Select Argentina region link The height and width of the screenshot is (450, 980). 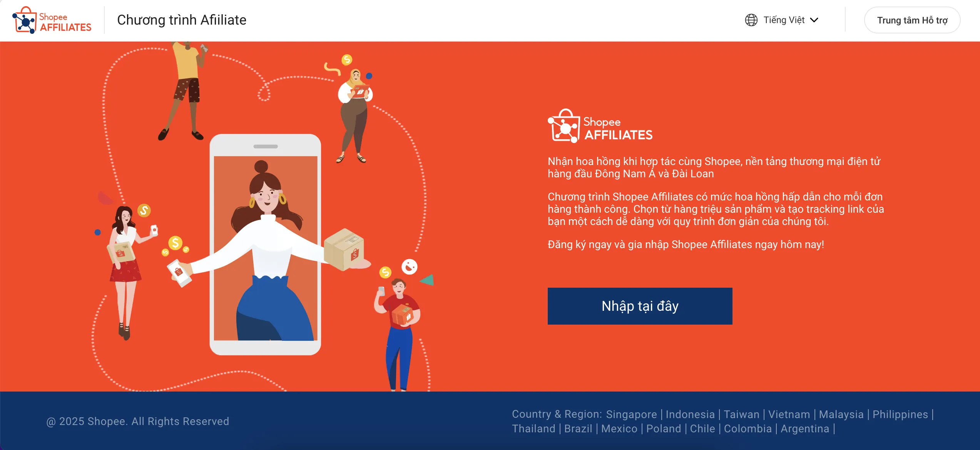805,428
